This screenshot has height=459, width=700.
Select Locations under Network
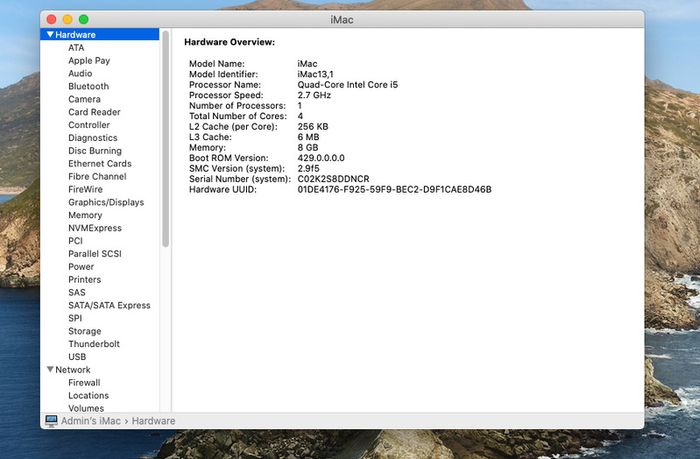88,396
